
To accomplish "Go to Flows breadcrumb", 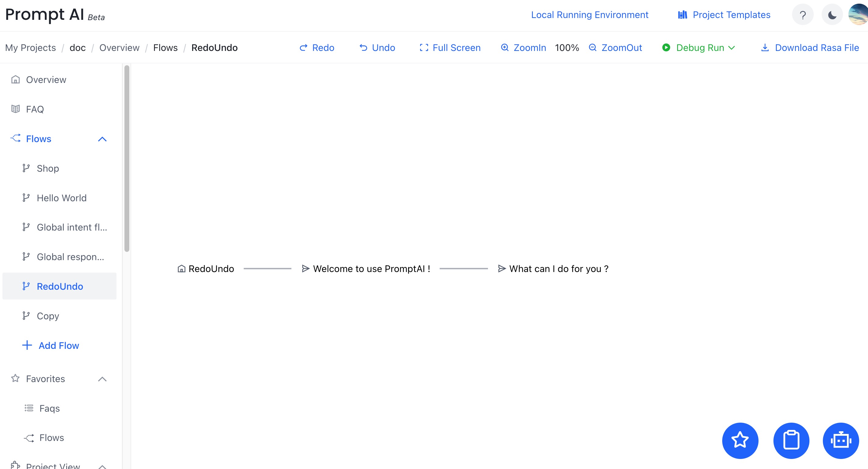I will tap(165, 48).
